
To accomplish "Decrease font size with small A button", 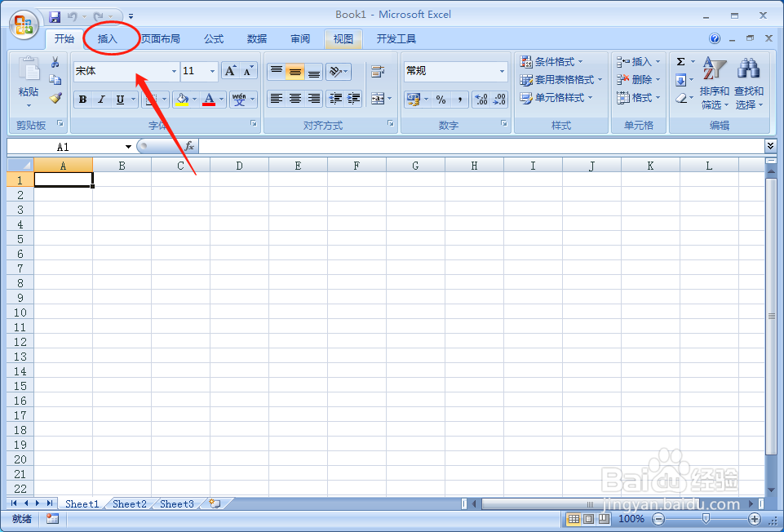I will point(249,71).
